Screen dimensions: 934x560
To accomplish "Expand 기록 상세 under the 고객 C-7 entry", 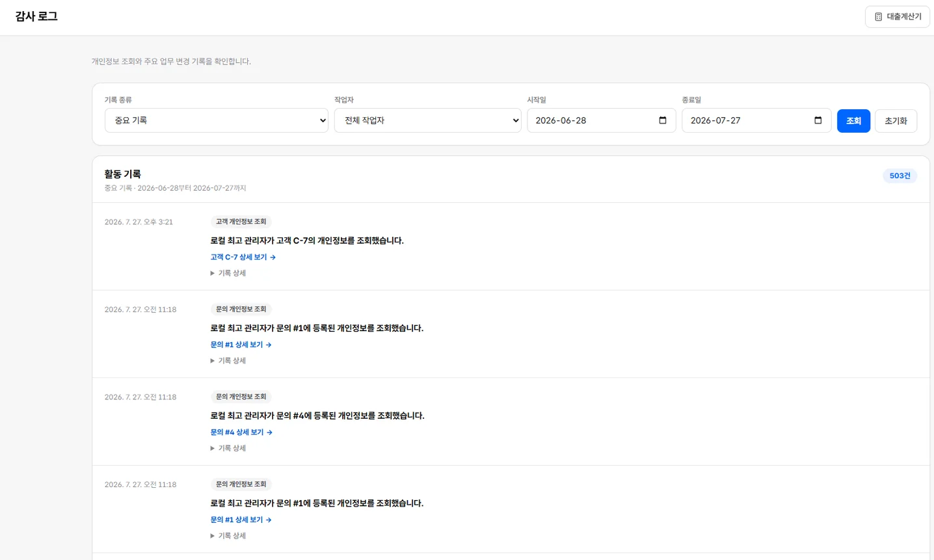I will click(228, 273).
